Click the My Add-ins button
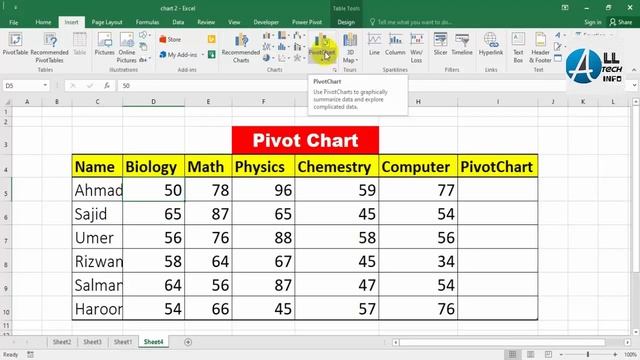This screenshot has height=360, width=640. click(x=179, y=55)
